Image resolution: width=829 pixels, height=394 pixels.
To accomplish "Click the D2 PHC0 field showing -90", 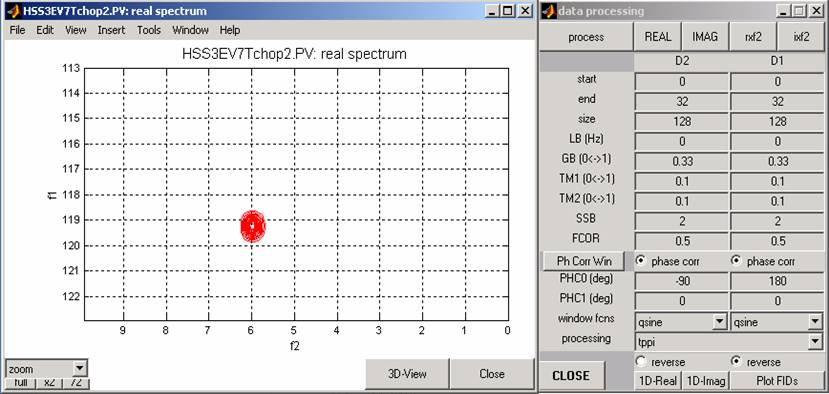I will [x=682, y=281].
